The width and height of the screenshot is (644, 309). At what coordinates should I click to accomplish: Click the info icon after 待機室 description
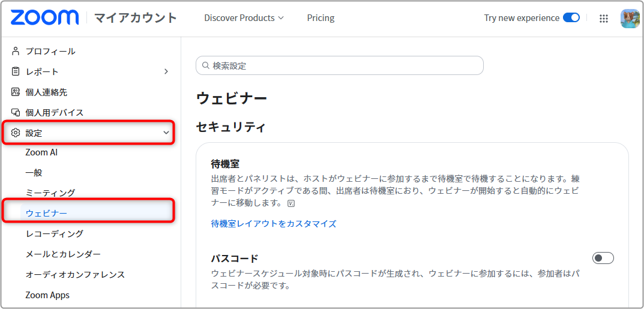click(291, 203)
